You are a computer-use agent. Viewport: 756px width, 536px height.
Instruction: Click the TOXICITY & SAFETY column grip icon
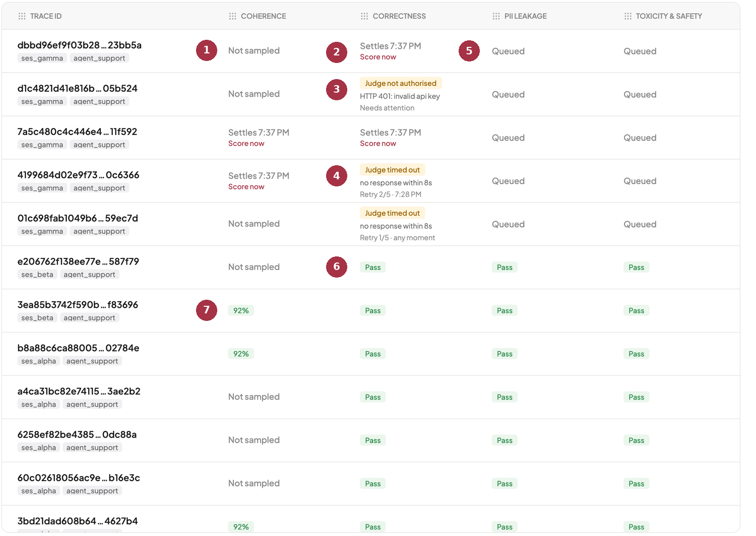628,16
